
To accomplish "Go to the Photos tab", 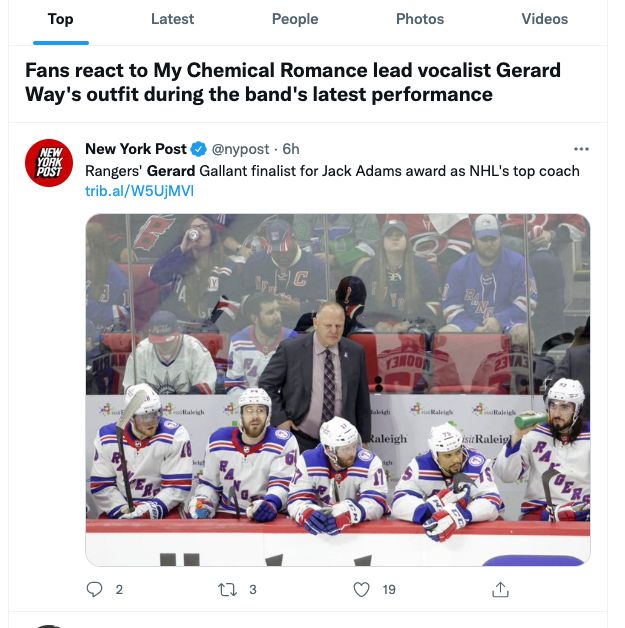I will click(420, 19).
